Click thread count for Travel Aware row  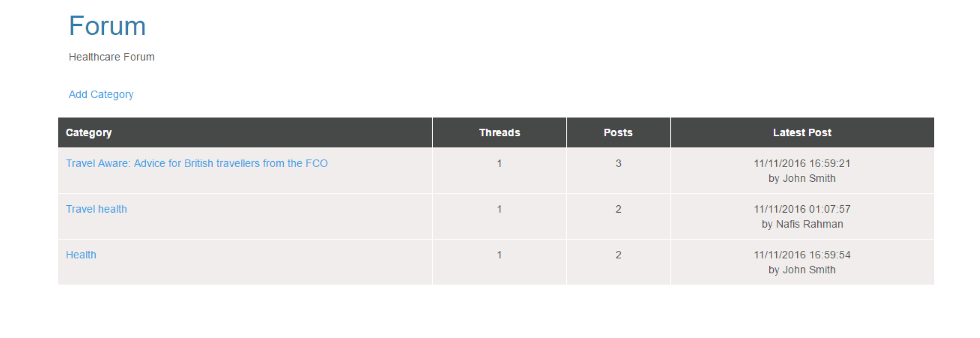point(499,164)
